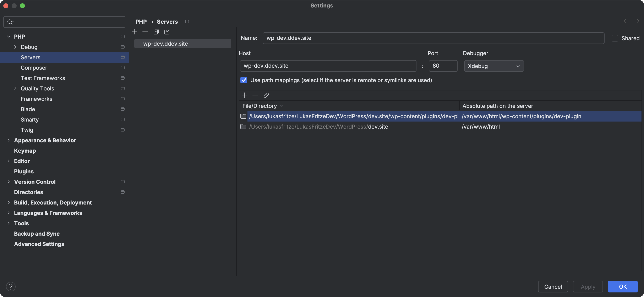Delete the highlighted path mapping via minus icon
Image resolution: width=644 pixels, height=297 pixels.
tap(255, 95)
